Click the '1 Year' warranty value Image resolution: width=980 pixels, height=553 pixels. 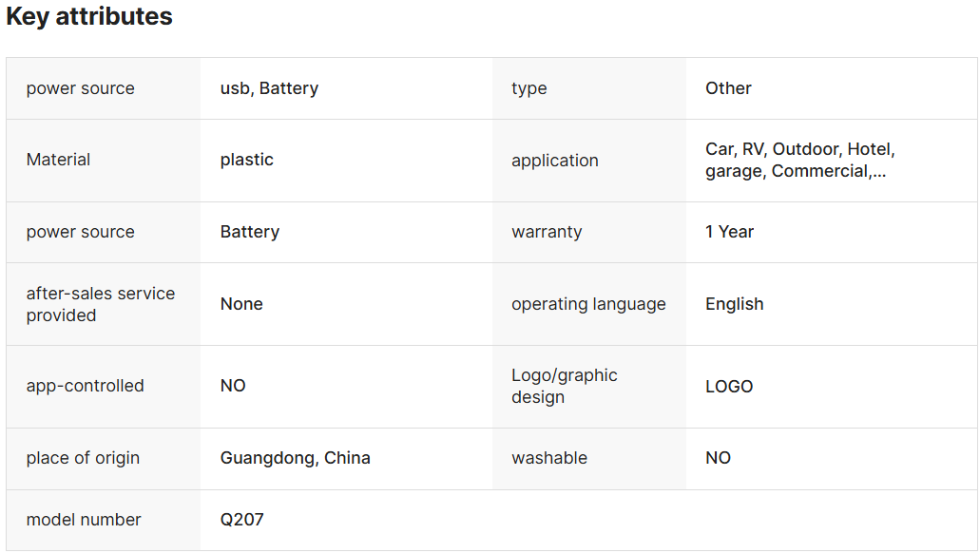(x=729, y=232)
